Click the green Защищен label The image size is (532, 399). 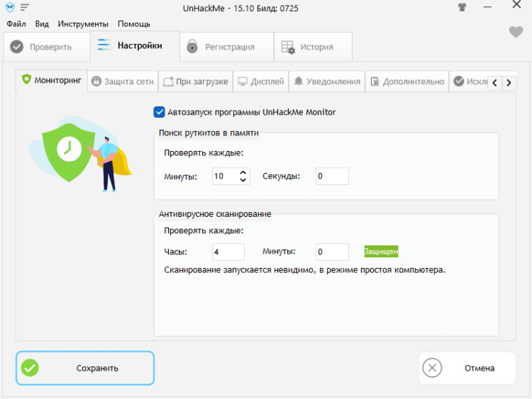pyautogui.click(x=381, y=252)
